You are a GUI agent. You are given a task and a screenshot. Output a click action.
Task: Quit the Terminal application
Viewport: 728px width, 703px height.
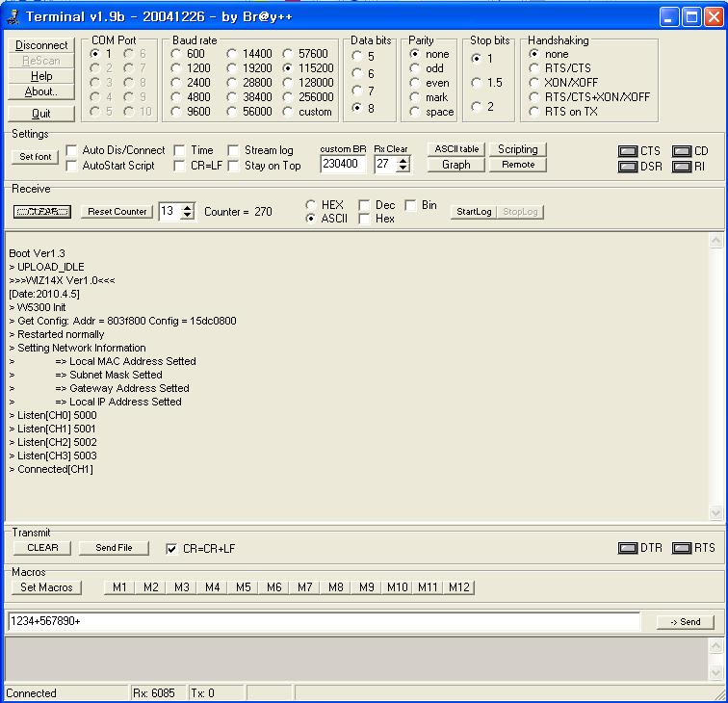[41, 114]
